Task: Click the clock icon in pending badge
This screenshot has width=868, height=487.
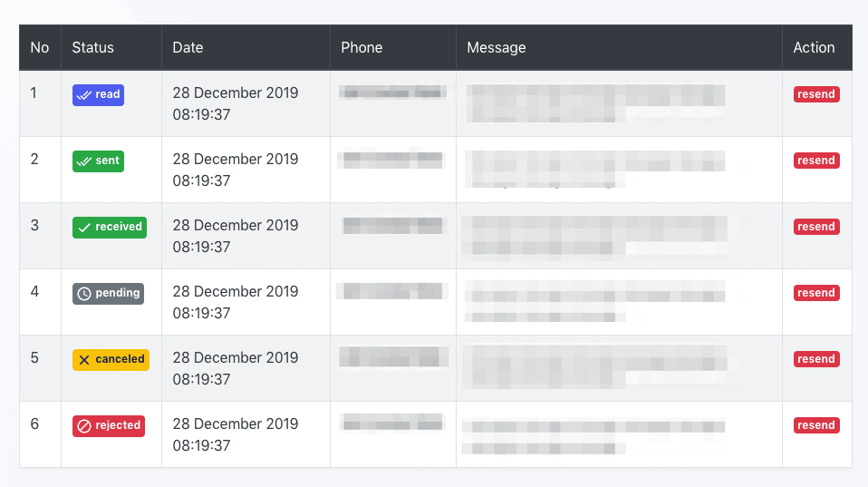Action: point(84,294)
